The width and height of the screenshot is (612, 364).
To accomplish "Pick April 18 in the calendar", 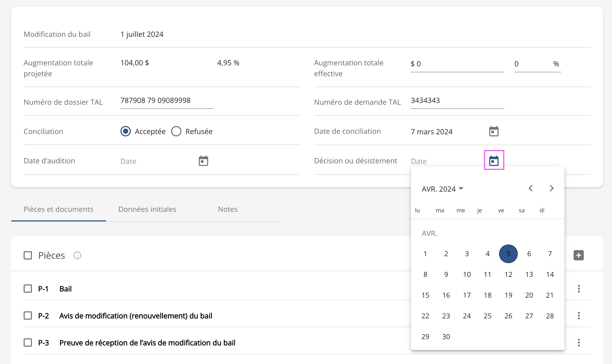I will click(487, 295).
